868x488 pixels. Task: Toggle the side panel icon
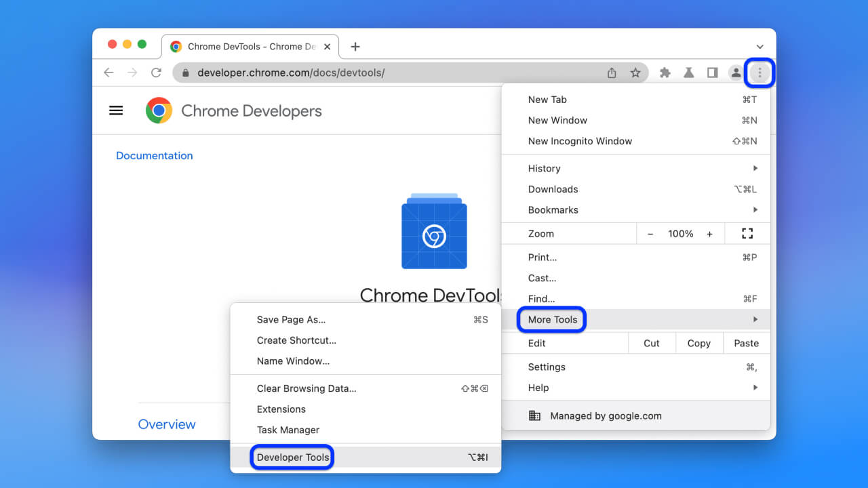tap(712, 73)
